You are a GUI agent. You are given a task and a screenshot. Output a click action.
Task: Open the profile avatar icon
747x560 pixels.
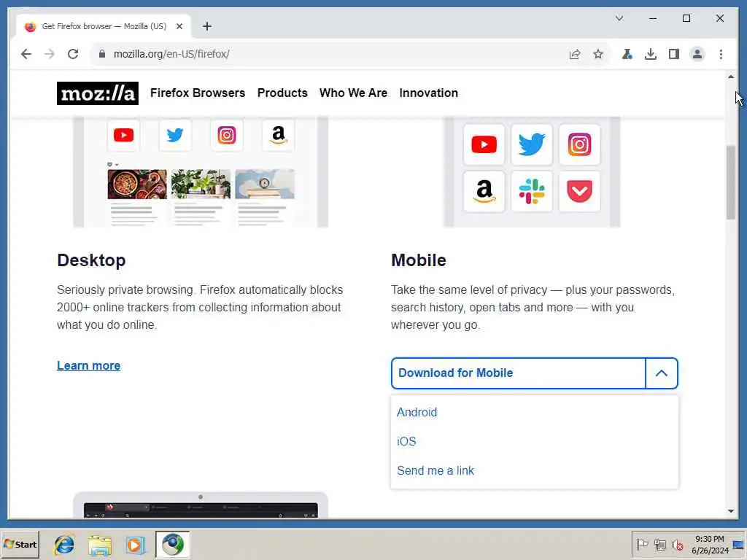click(x=697, y=54)
